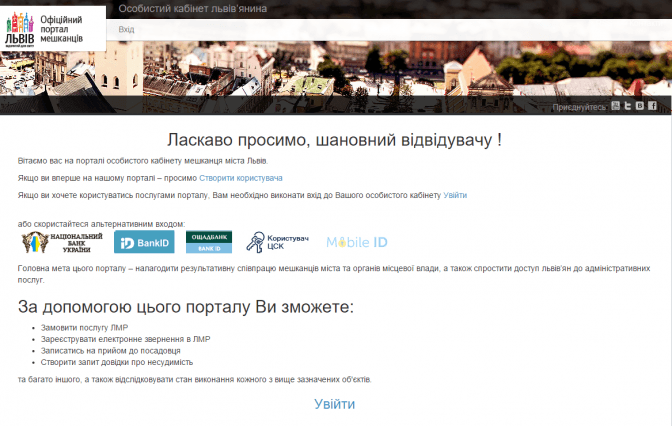
Task: Follow the inline Увійти link
Action: pyautogui.click(x=455, y=195)
